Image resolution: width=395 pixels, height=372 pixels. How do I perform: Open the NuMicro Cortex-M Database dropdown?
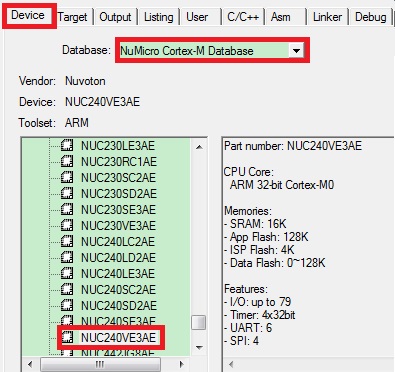click(296, 51)
